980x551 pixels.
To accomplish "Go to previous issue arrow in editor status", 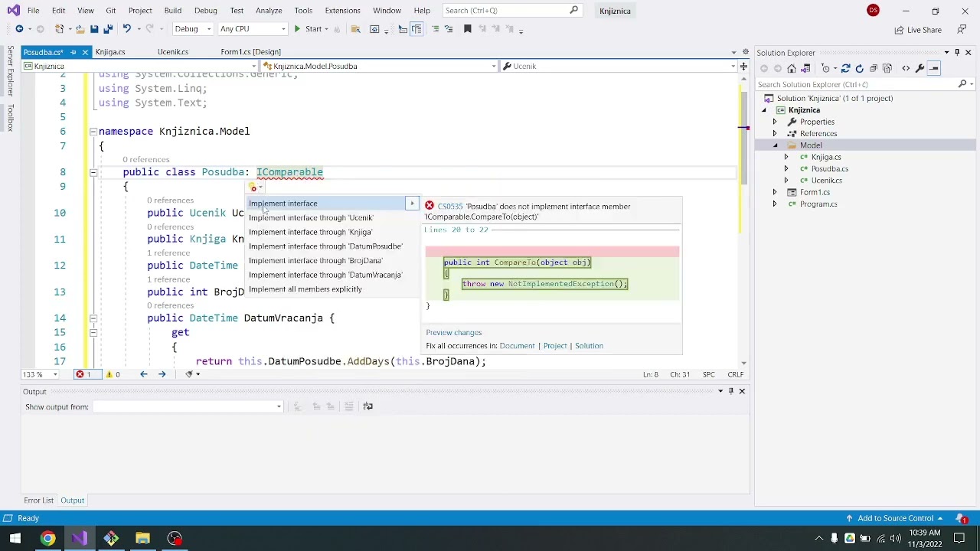I will (143, 374).
